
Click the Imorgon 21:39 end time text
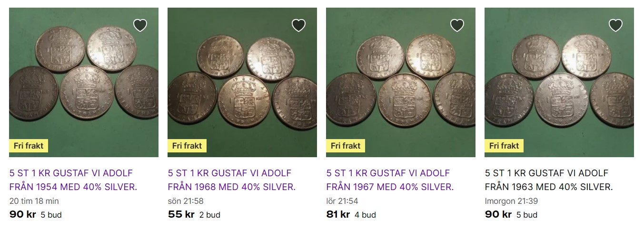click(512, 201)
